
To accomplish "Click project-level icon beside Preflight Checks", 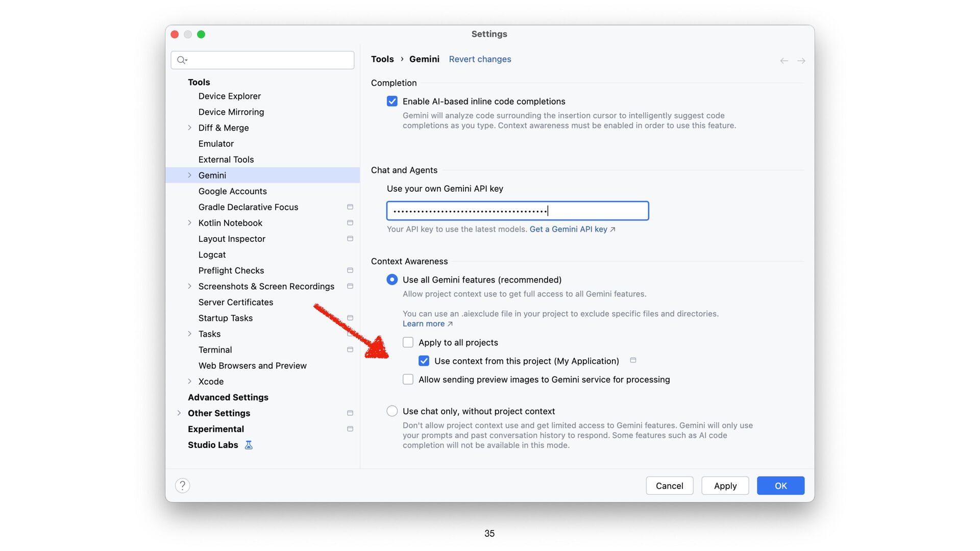I will (x=350, y=270).
